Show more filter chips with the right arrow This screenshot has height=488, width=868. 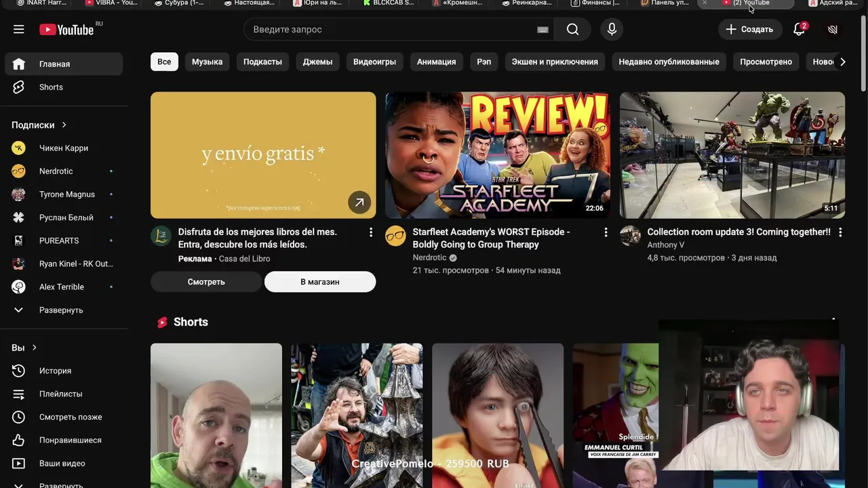point(842,62)
